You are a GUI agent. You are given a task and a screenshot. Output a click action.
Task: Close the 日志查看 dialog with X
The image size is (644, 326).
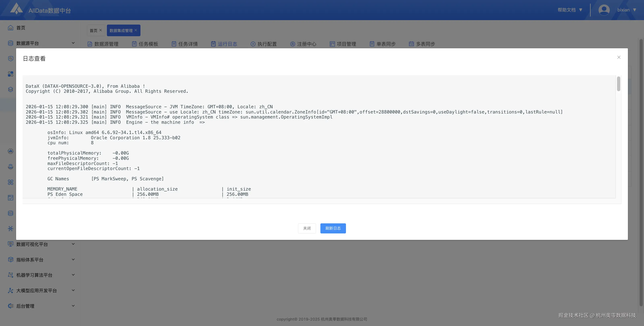(619, 57)
